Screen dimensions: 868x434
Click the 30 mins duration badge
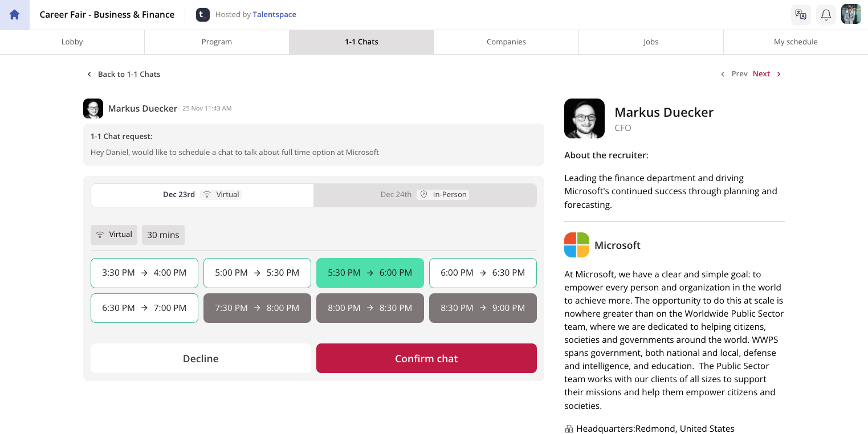tap(163, 235)
